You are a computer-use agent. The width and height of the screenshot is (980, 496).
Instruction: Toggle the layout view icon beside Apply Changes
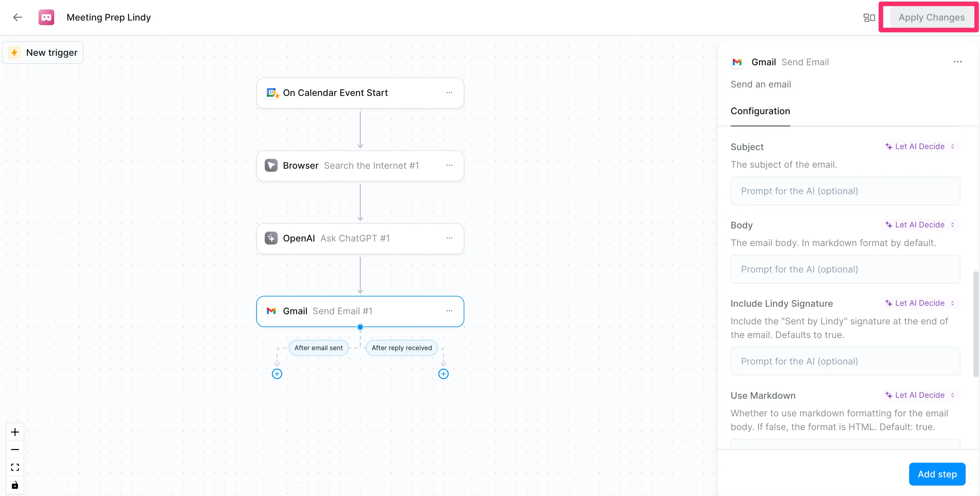(x=869, y=18)
